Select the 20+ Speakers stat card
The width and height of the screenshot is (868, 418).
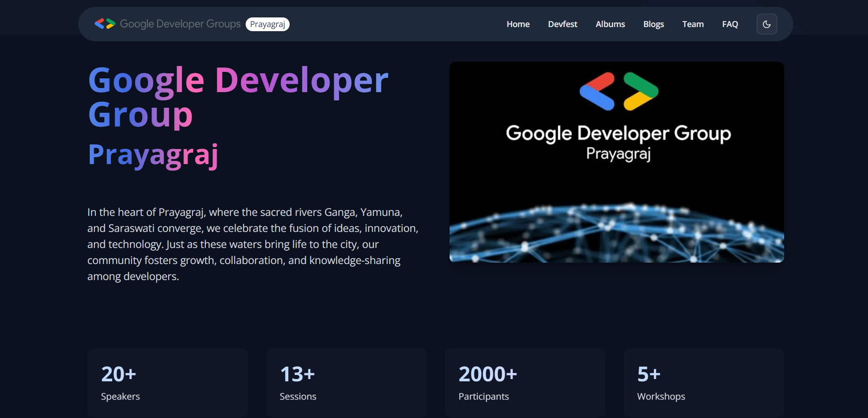tap(168, 383)
